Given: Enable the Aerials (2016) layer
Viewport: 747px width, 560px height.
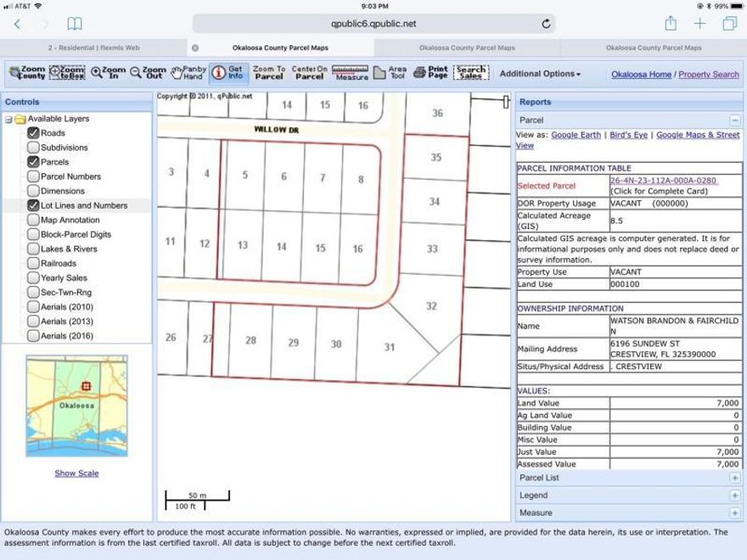Looking at the screenshot, I should 32,335.
